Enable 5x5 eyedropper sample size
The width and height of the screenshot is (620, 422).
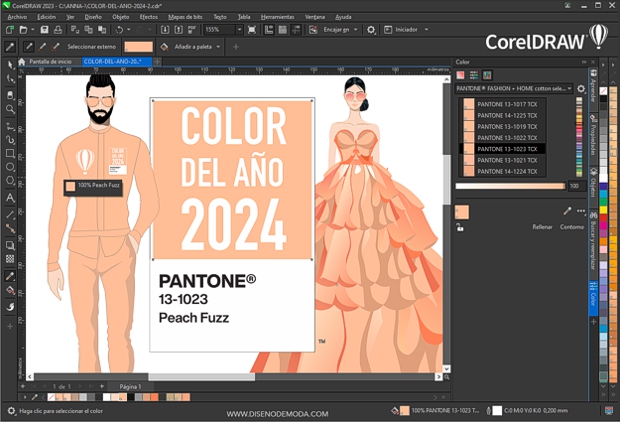56,47
